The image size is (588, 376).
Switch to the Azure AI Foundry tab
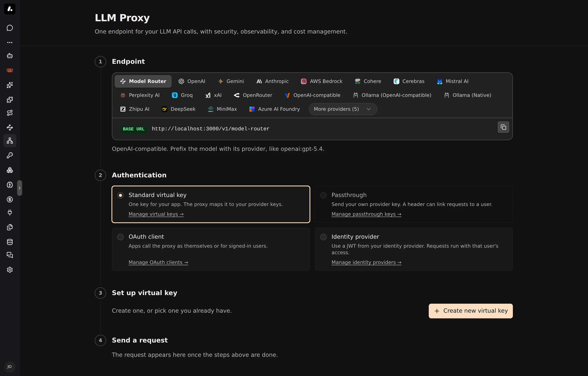(x=274, y=109)
